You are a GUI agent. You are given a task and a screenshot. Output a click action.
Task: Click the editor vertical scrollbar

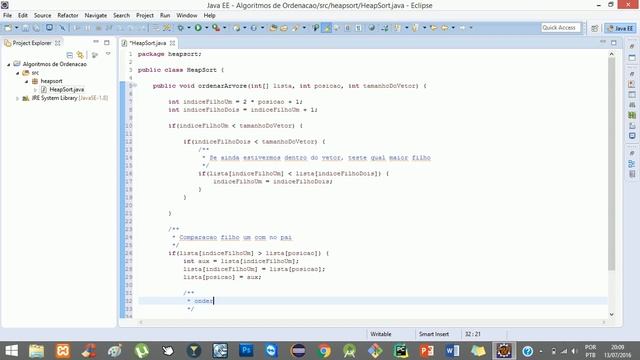[x=611, y=163]
